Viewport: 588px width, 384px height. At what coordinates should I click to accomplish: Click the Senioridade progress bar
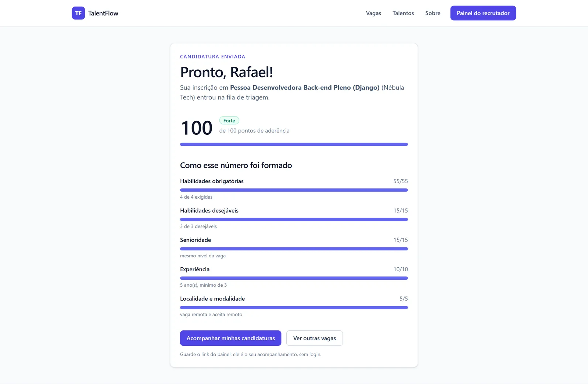(294, 249)
